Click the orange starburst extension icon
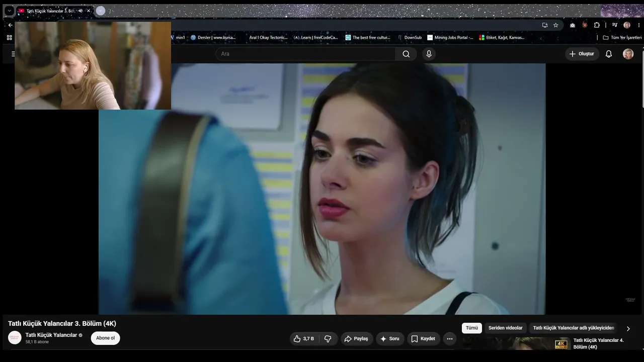The height and width of the screenshot is (362, 644). (585, 25)
